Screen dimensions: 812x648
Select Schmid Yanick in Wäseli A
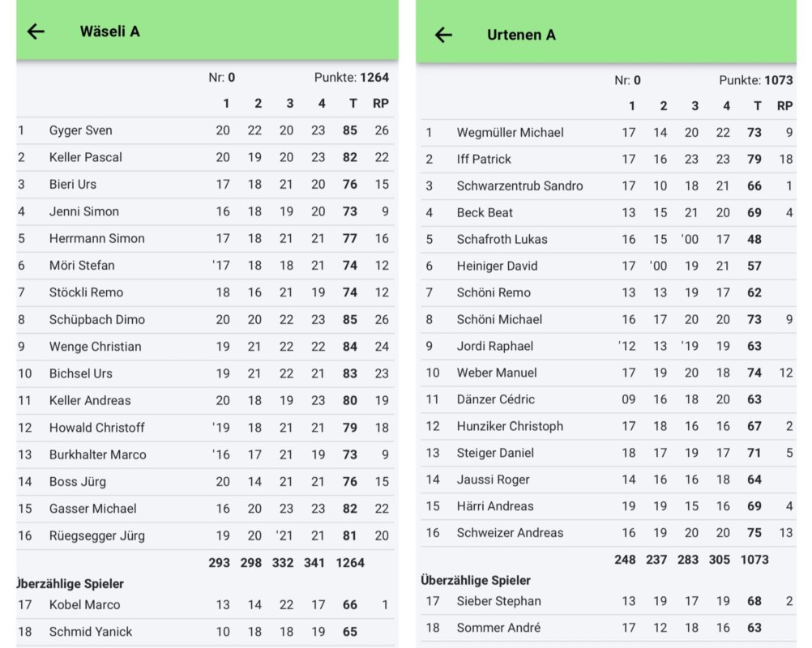coord(91,632)
